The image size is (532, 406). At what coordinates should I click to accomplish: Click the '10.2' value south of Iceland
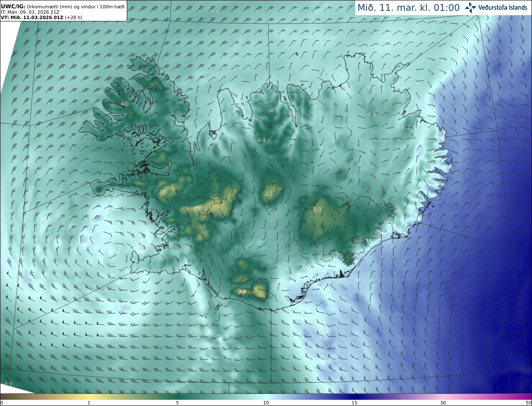tap(207, 331)
